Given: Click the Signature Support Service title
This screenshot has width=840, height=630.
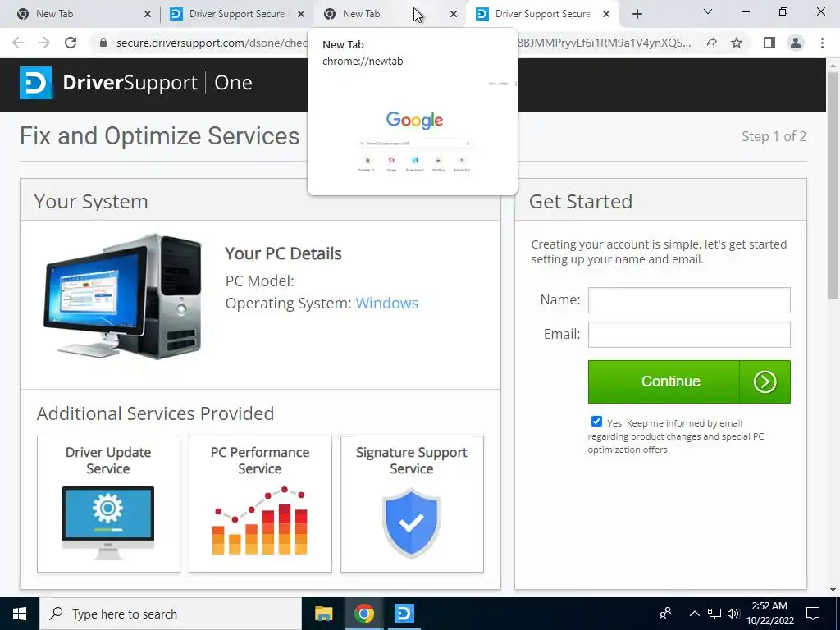Looking at the screenshot, I should pos(412,460).
